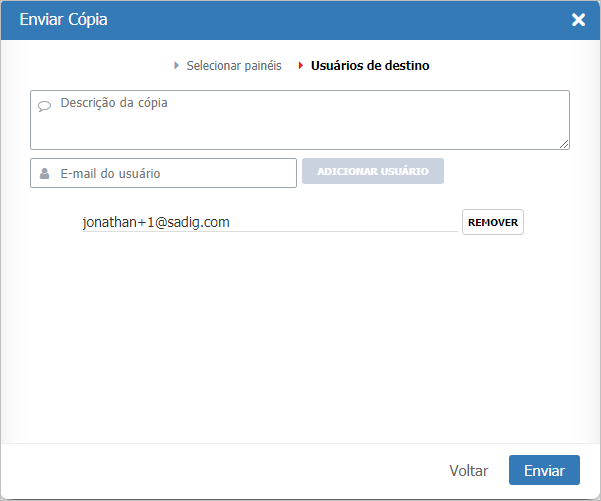Click the Enviar Cópia dialog title

[x=63, y=20]
